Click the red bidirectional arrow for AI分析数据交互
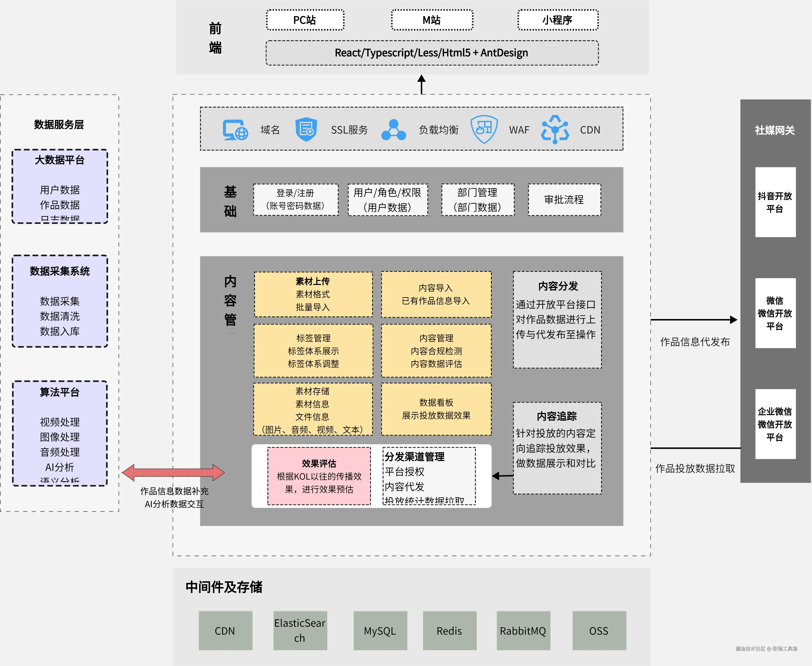812x666 pixels. point(173,473)
